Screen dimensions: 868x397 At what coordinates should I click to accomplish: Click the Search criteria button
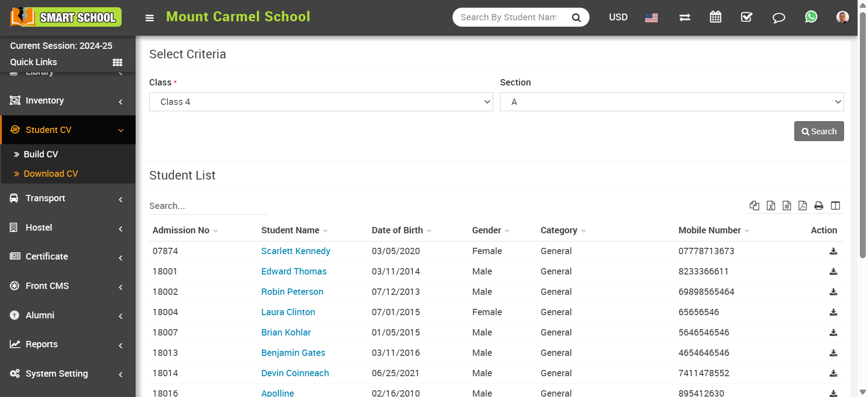pos(819,131)
